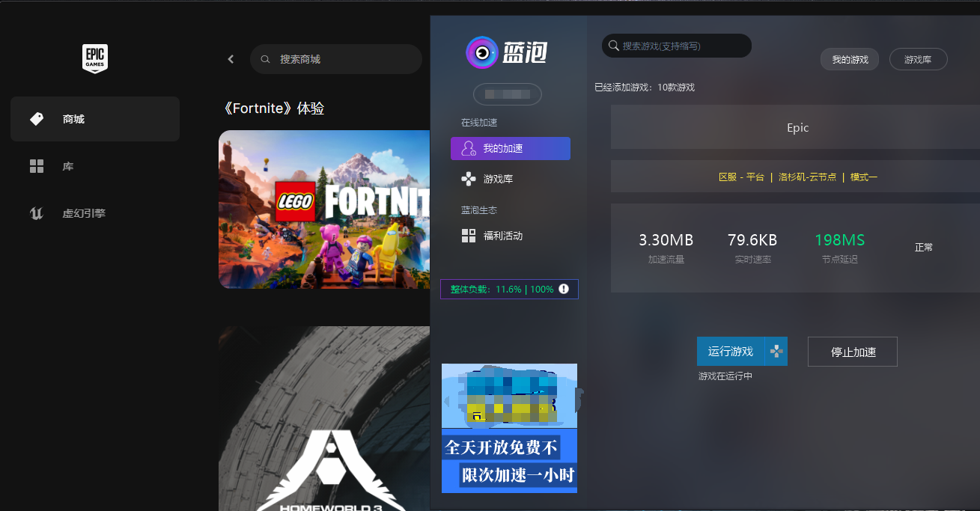Viewport: 980px width, 511px height.
Task: Open the Homeworld 3 thumbnail
Action: (324, 418)
